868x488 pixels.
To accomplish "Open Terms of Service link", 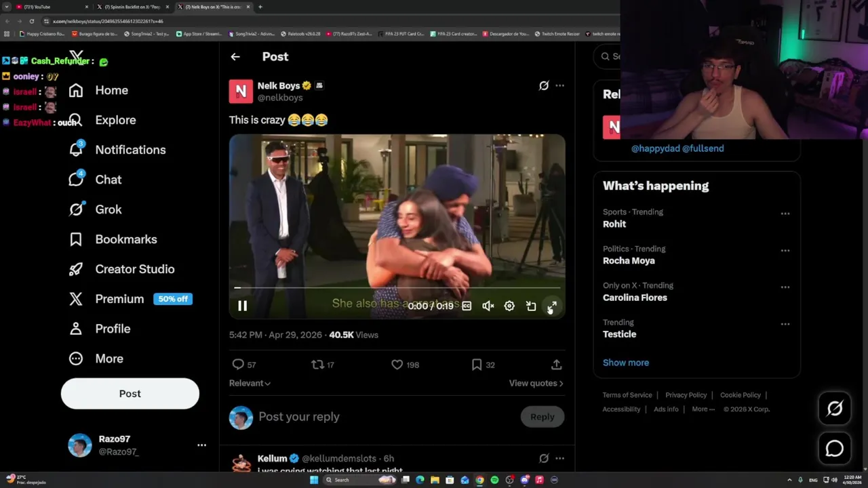I will pyautogui.click(x=627, y=395).
